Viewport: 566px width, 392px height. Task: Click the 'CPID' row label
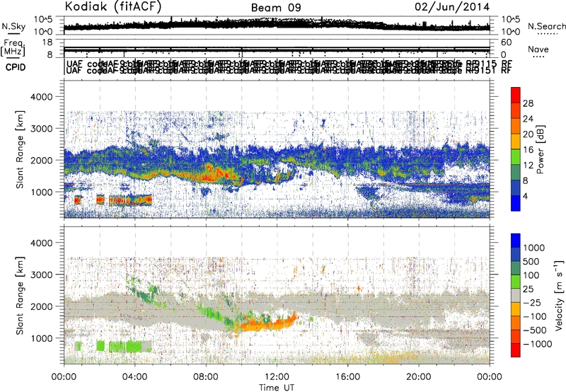(16, 67)
